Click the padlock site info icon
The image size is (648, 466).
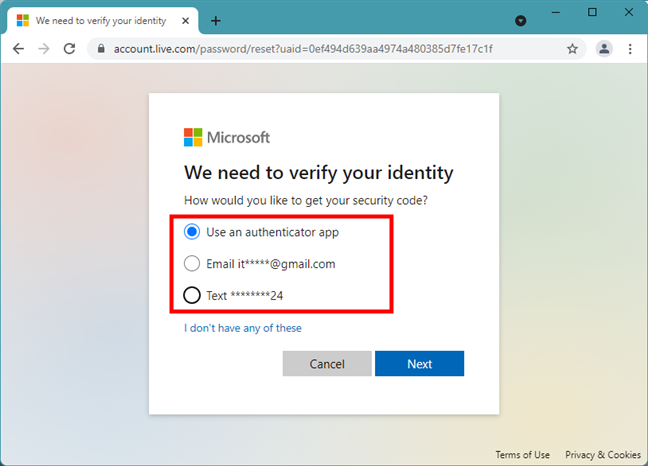tap(101, 49)
